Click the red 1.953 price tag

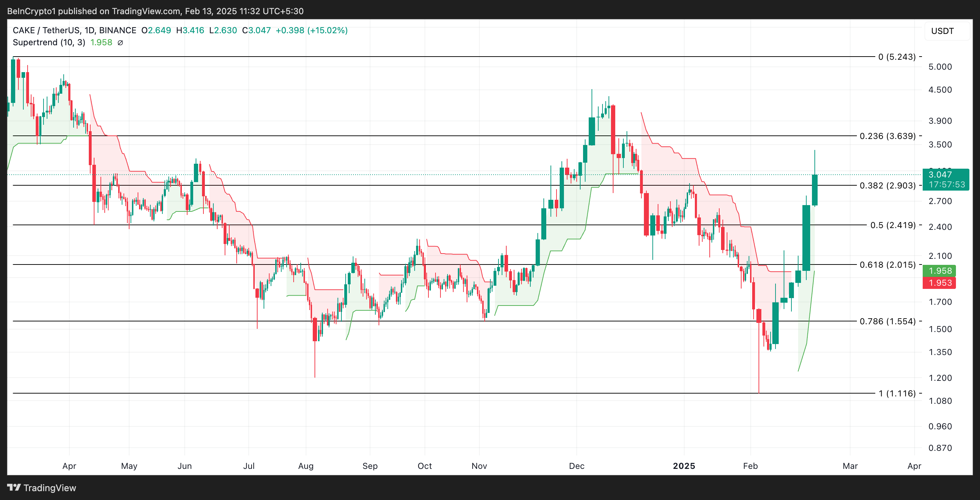pos(939,283)
